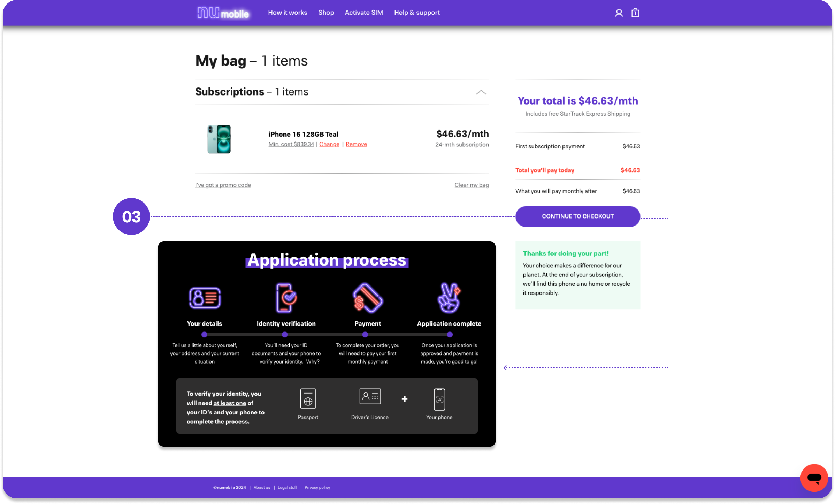Click the Thanks for doing your part heading
Image resolution: width=835 pixels, height=504 pixels.
coord(566,253)
